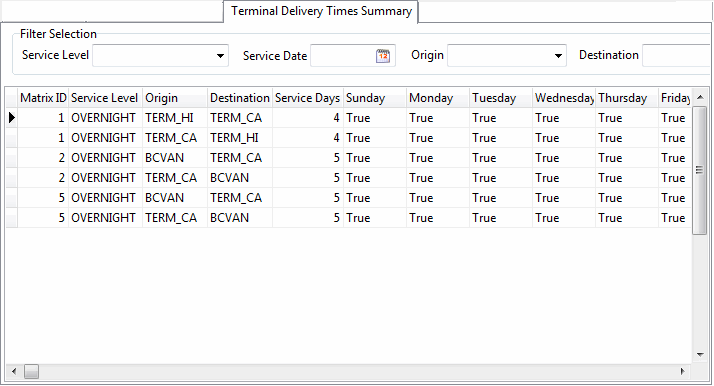714x386 pixels.
Task: Click into the Destination filter field
Action: coord(677,56)
